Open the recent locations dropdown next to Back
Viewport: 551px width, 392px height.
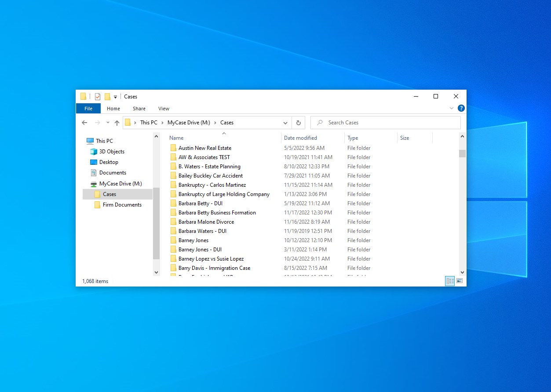pos(107,123)
